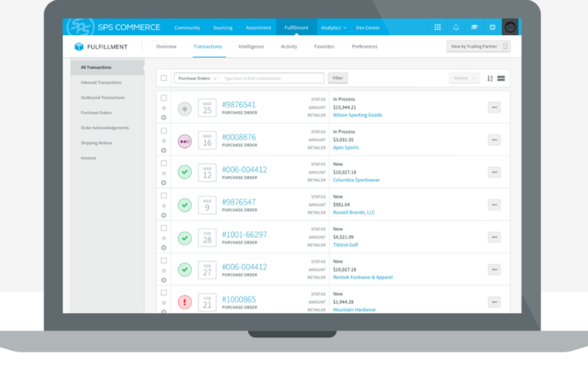Open the Actions dropdown
Screen dimensions: 588x392
coord(464,78)
